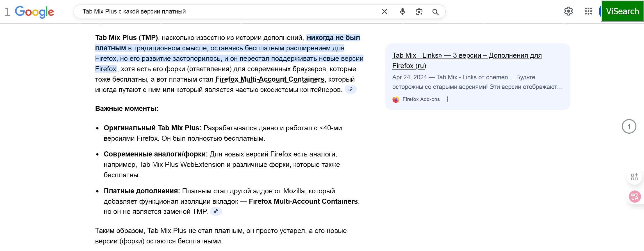
Task: Focus the search box with Tab Mix Plus query
Action: coord(225,12)
